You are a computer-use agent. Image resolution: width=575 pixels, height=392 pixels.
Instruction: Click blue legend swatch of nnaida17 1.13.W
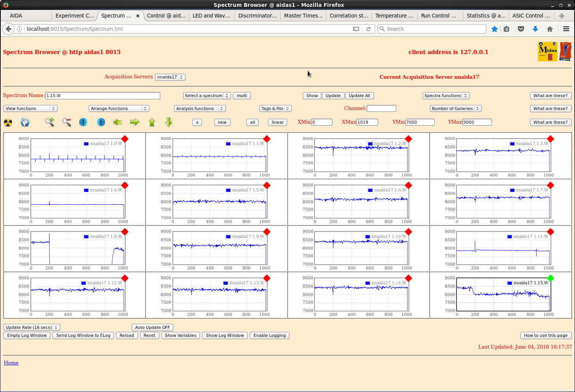[x=225, y=283]
